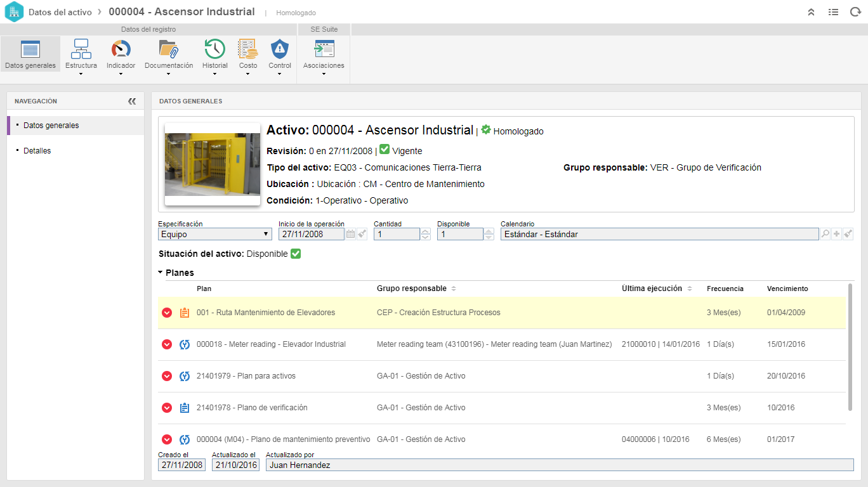868x487 pixels.
Task: Select row 000018 - Meter reading - Elevador Industrial
Action: click(502, 344)
